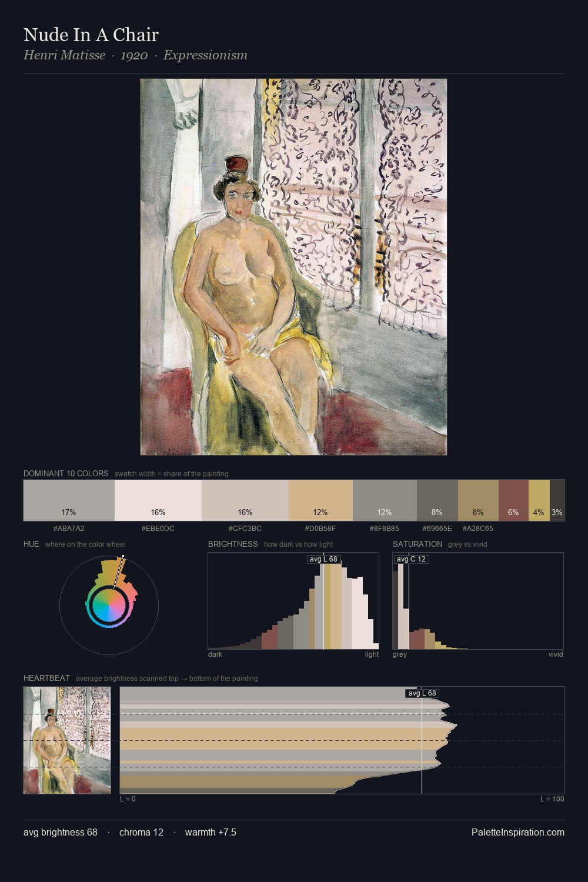The width and height of the screenshot is (588, 882).
Task: Open the PaletteInspiration.com link
Action: [518, 832]
